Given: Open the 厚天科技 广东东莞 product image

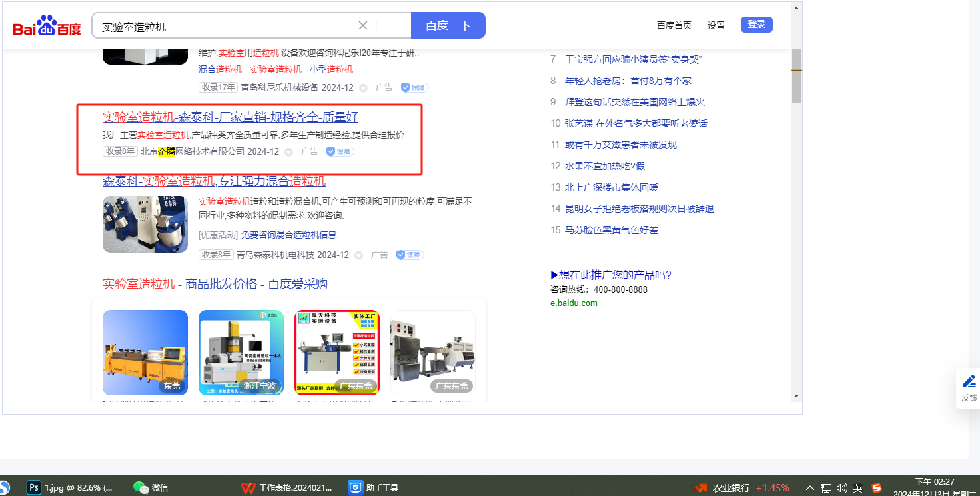Looking at the screenshot, I should click(337, 353).
